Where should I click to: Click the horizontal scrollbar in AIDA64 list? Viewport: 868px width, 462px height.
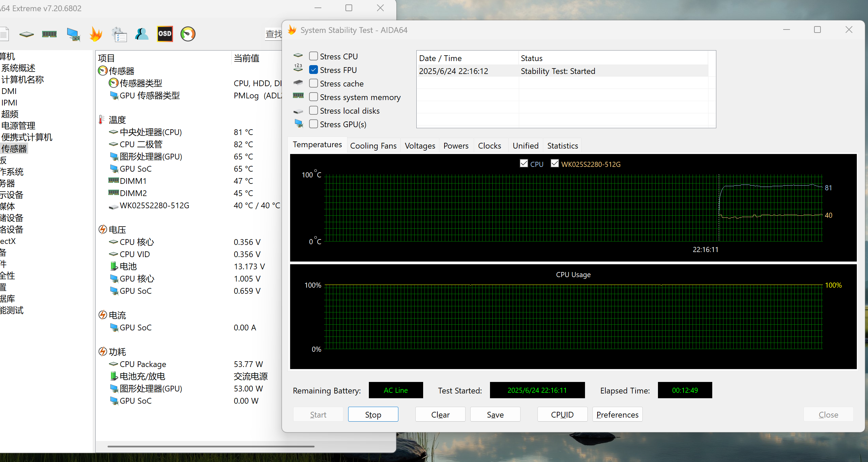[211, 446]
